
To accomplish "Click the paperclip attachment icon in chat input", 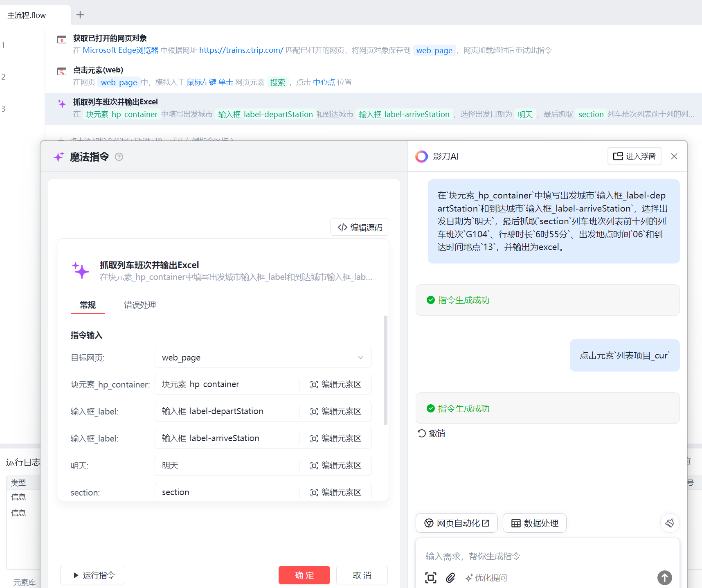I will (450, 577).
